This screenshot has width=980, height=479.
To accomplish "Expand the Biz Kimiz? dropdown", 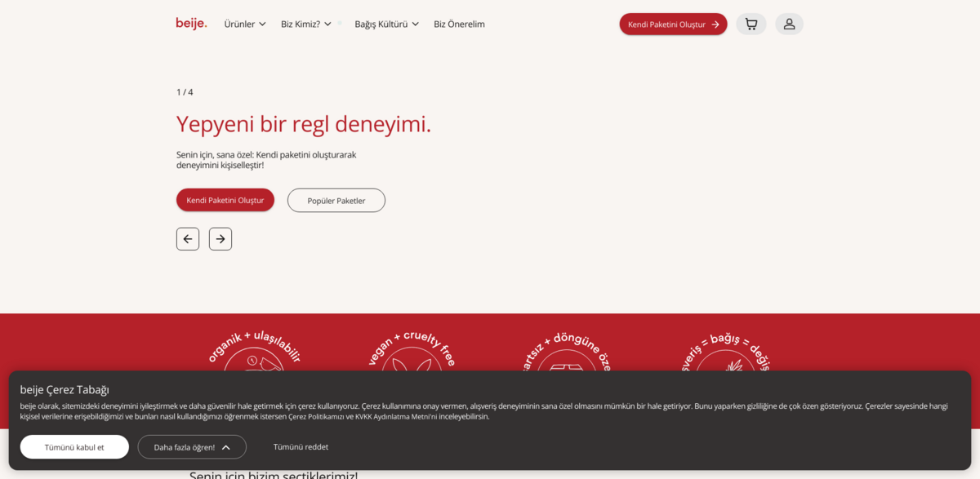I will [x=305, y=24].
